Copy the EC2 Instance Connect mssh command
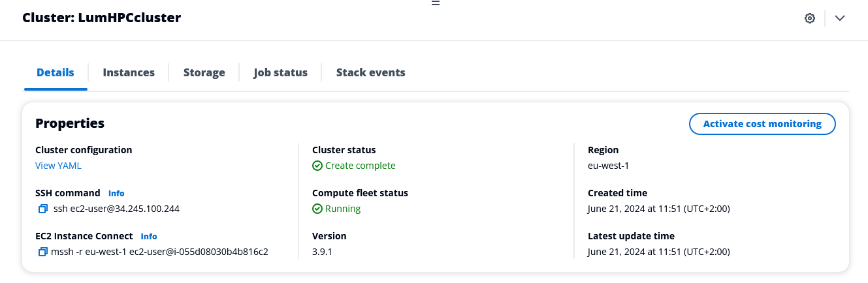 pyautogui.click(x=43, y=252)
